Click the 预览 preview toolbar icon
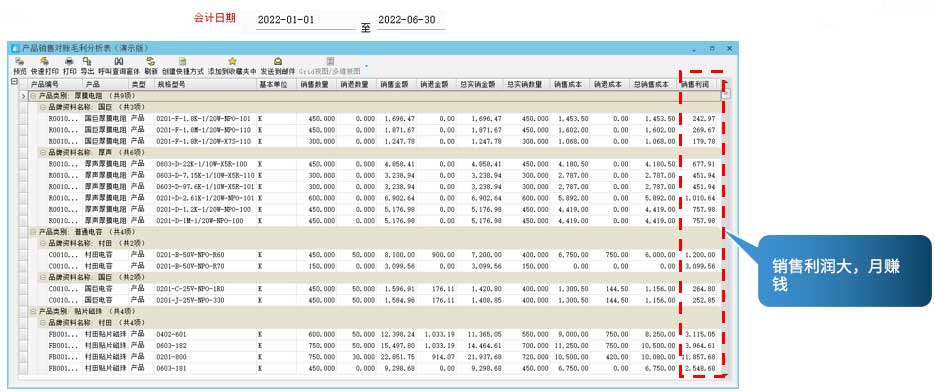The height and width of the screenshot is (392, 935). [19, 61]
